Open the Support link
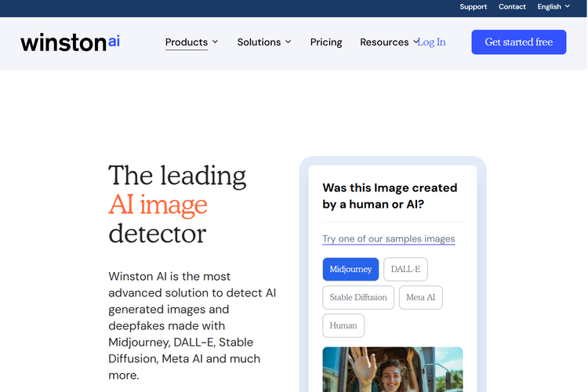588x392 pixels. point(474,7)
